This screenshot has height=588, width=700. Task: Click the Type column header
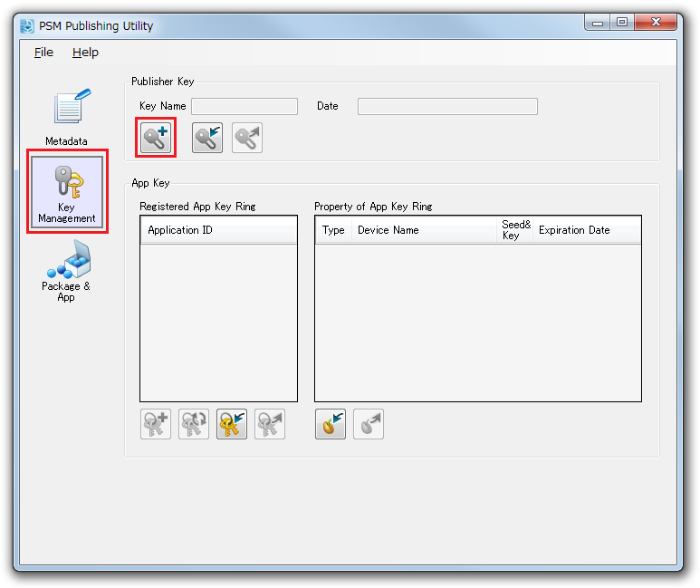pos(333,230)
